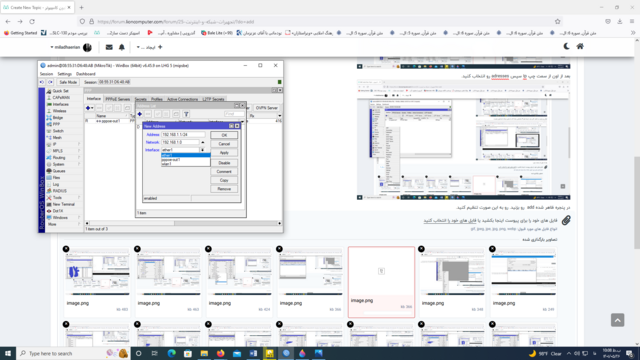The height and width of the screenshot is (360, 640).
Task: Click the WinBox redo arrow icon
Action: [50, 82]
